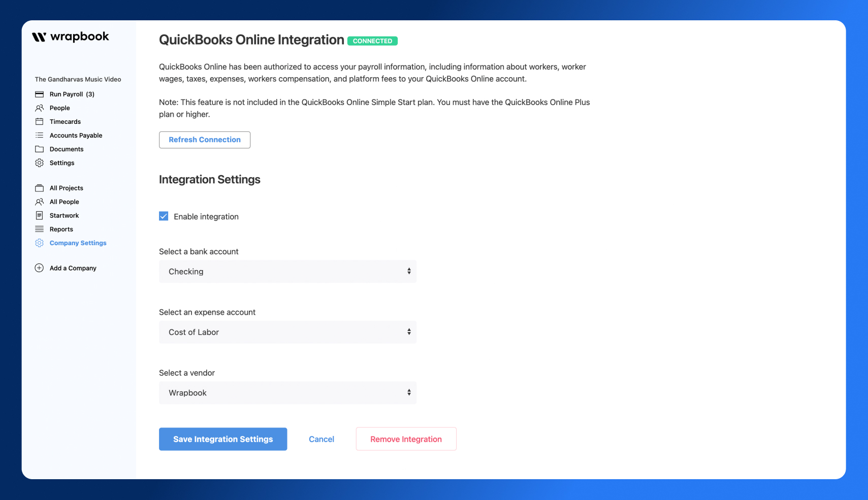Switch to the All People section
This screenshot has height=500, width=868.
[63, 202]
